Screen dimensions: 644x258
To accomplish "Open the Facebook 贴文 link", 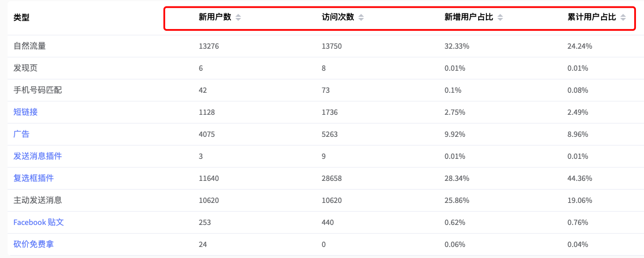I will [39, 222].
